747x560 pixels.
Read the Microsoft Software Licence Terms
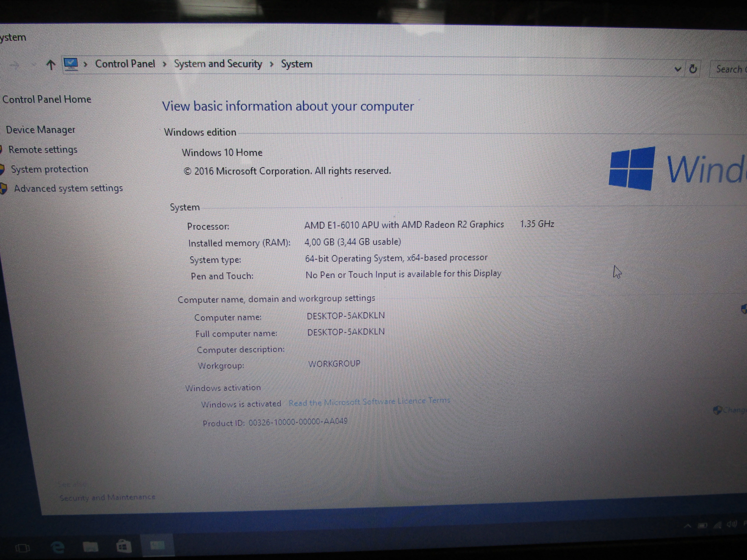(369, 402)
